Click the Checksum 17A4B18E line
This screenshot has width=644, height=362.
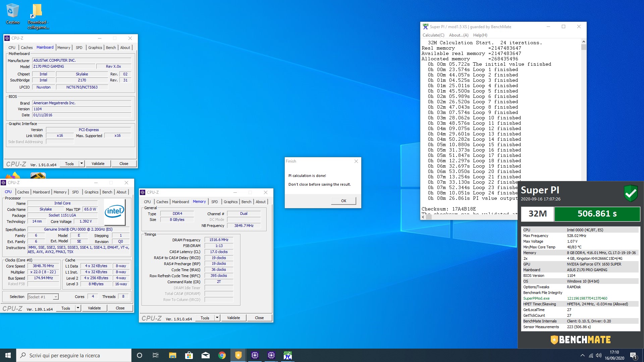tap(448, 209)
